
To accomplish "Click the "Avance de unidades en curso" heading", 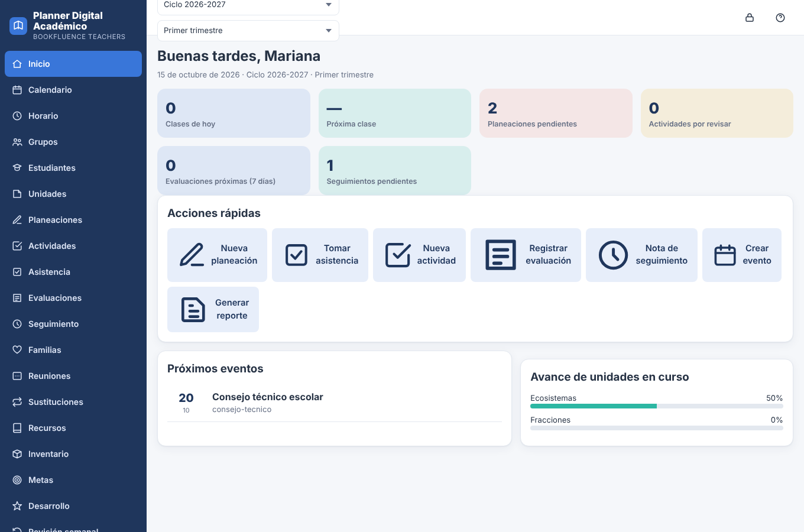I will click(610, 377).
